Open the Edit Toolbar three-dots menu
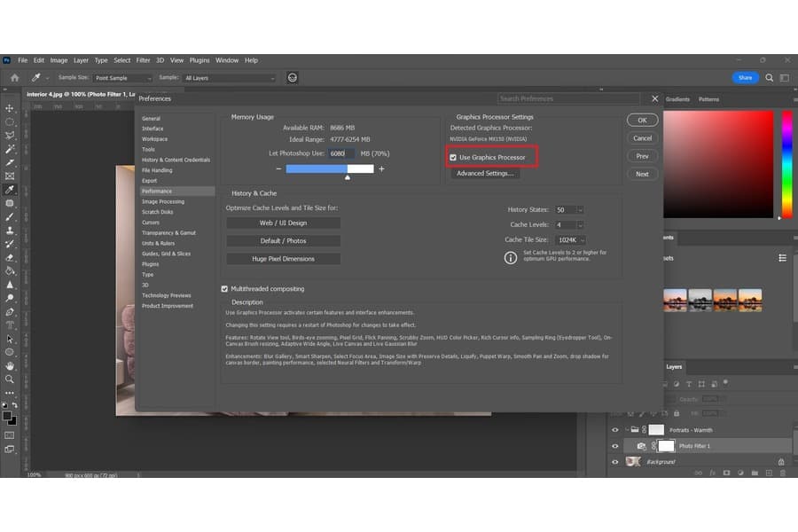This screenshot has height=532, width=798. point(10,393)
